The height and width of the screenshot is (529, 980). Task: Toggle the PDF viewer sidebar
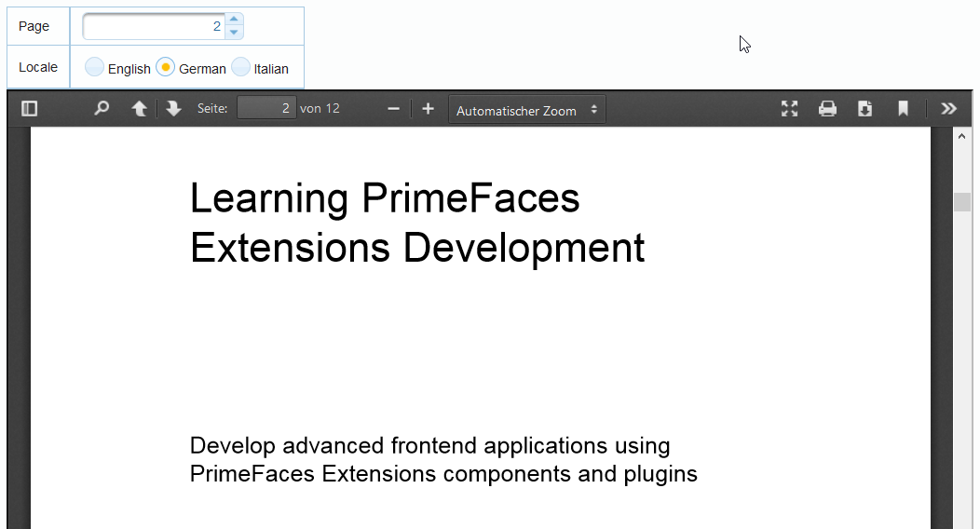point(30,109)
